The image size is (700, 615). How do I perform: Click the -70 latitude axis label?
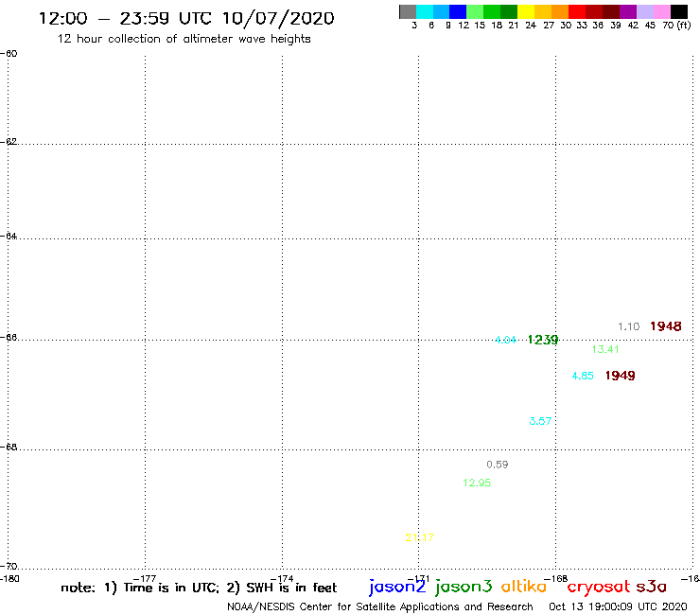coord(9,567)
